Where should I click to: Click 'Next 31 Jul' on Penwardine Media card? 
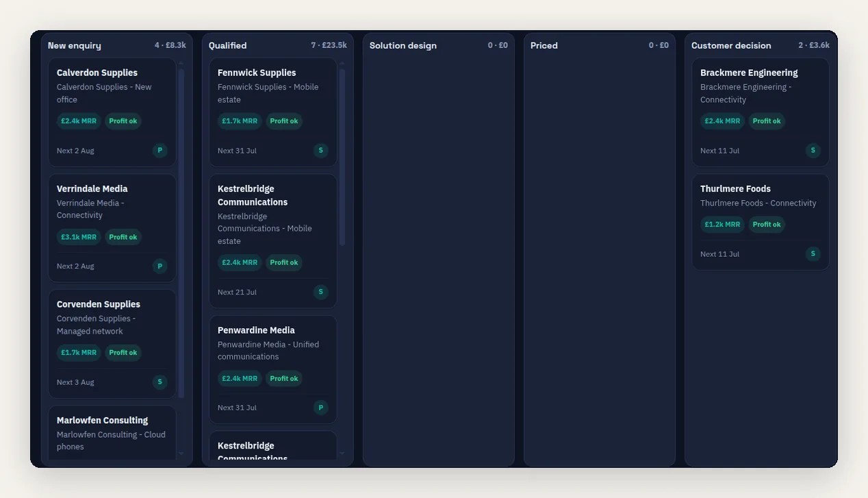(237, 408)
